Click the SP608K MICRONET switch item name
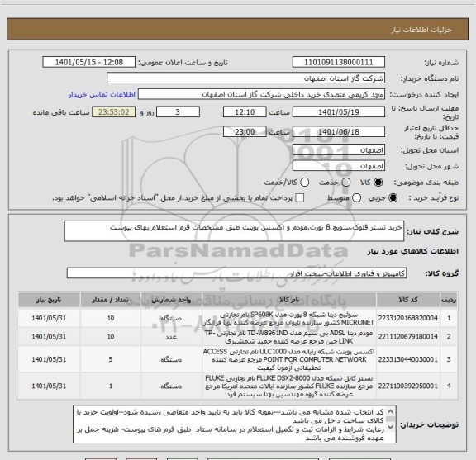The height and width of the screenshot is (460, 476). (x=289, y=318)
